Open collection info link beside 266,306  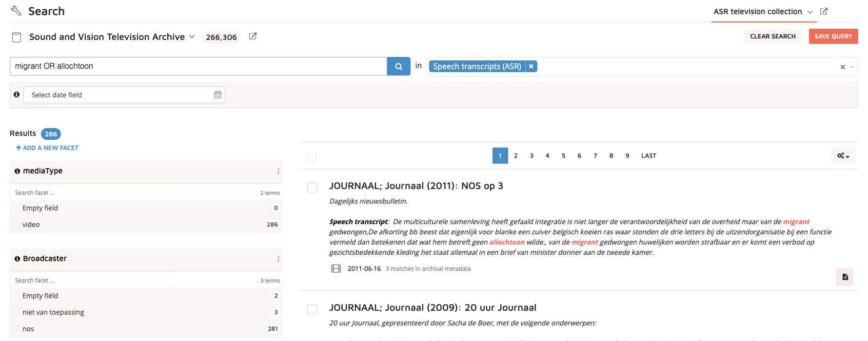click(253, 37)
